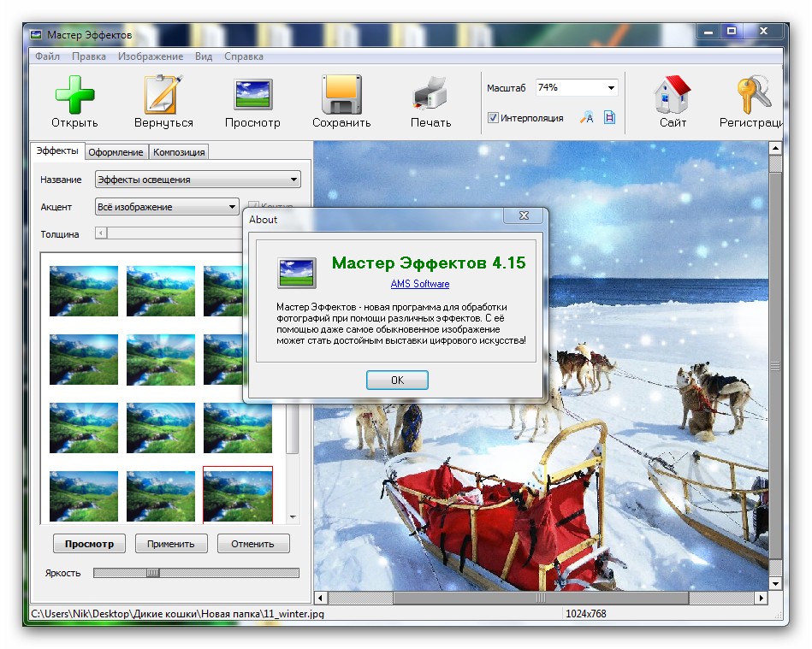The height and width of the screenshot is (649, 812).
Task: Open the Название effects dropdown
Action: (293, 180)
